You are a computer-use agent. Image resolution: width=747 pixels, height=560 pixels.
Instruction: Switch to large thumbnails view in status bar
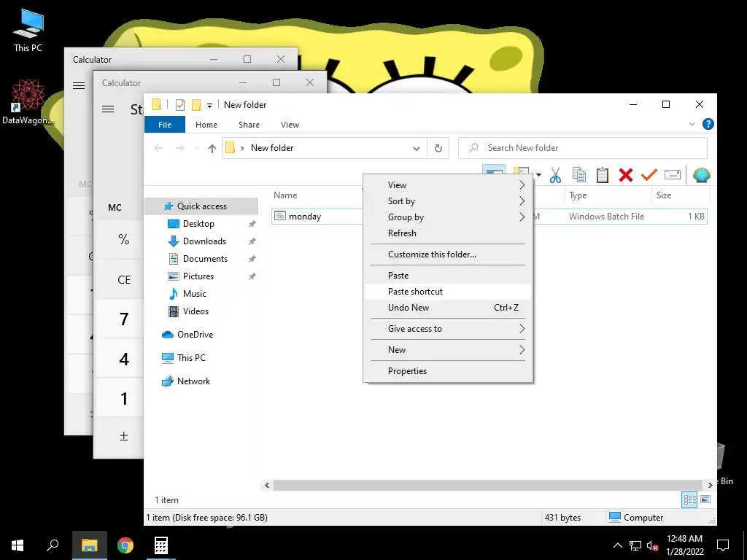[705, 499]
